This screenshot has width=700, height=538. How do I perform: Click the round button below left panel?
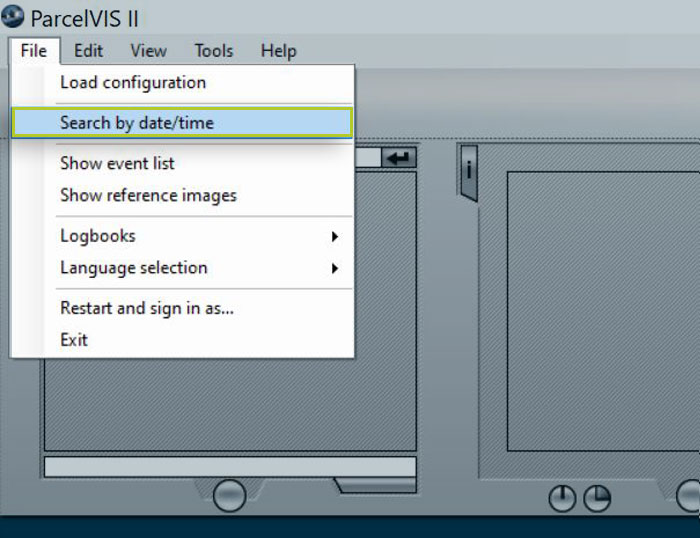click(229, 496)
